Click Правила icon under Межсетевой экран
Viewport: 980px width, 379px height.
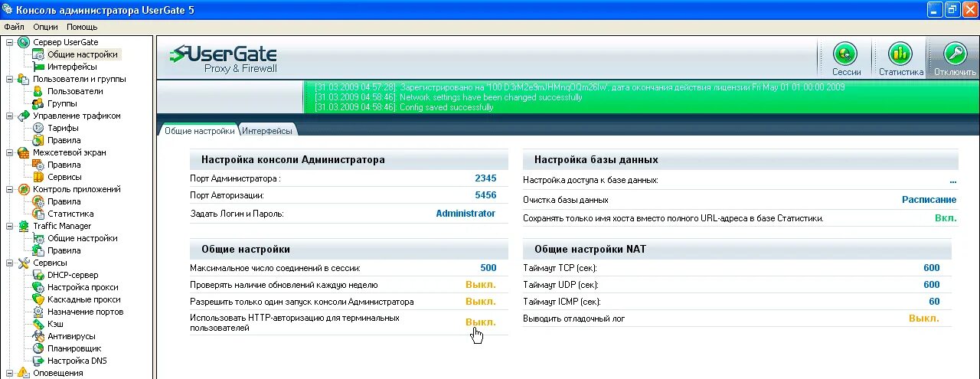pyautogui.click(x=38, y=165)
